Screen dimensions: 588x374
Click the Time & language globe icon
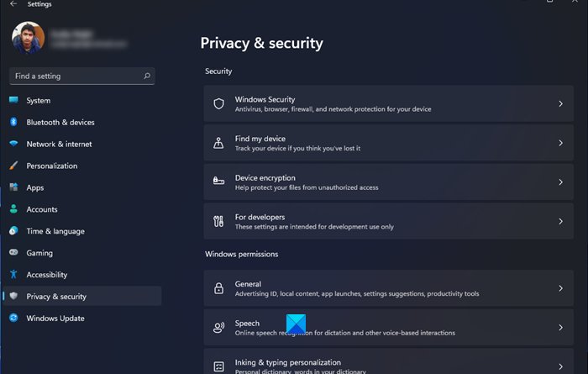(x=13, y=230)
